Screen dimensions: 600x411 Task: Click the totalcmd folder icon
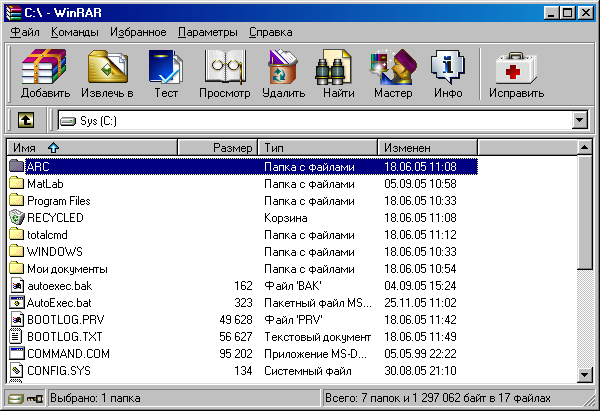[x=16, y=234]
